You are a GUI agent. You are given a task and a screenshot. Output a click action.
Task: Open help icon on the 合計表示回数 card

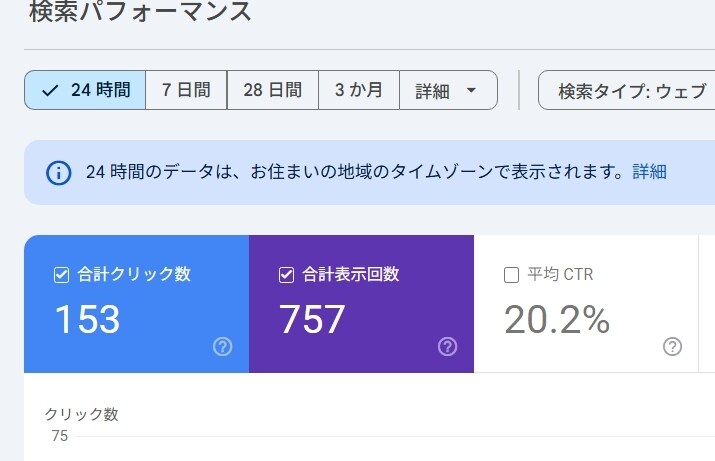447,347
